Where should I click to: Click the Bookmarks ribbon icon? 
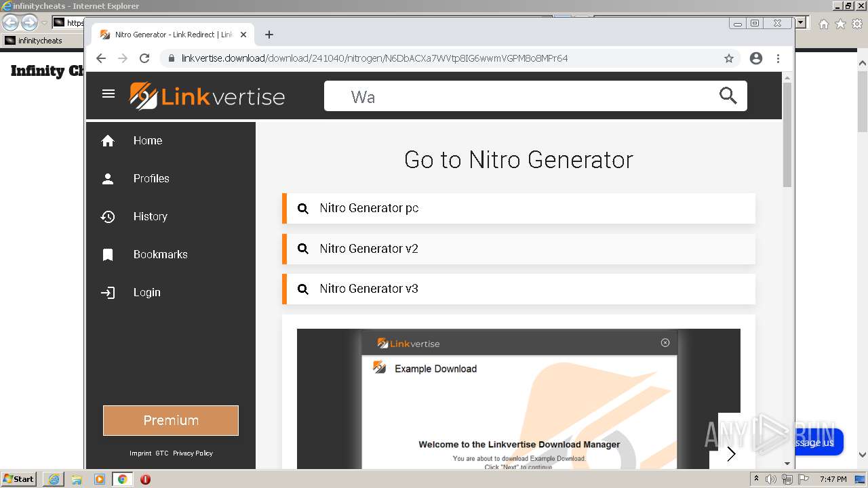pos(108,255)
